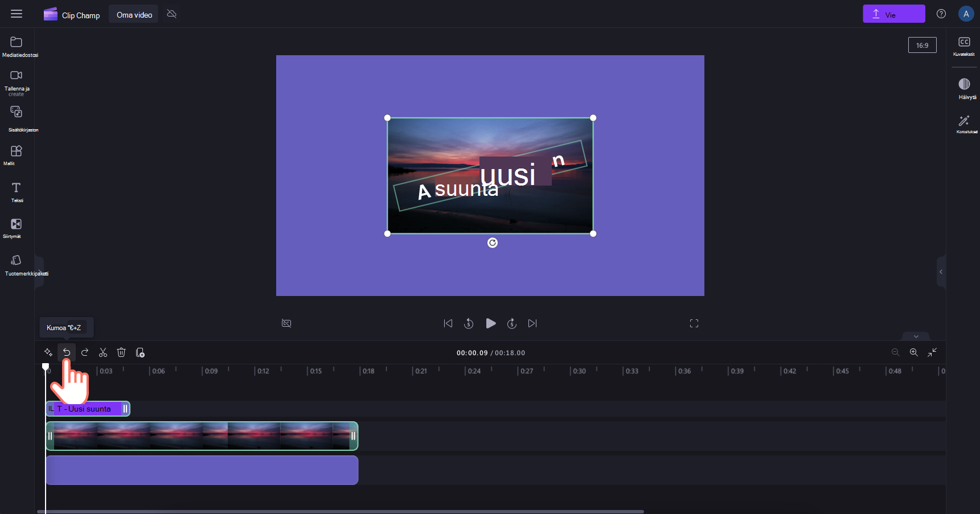The height and width of the screenshot is (514, 980).
Task: Duplicate the selected clip
Action: coord(140,352)
